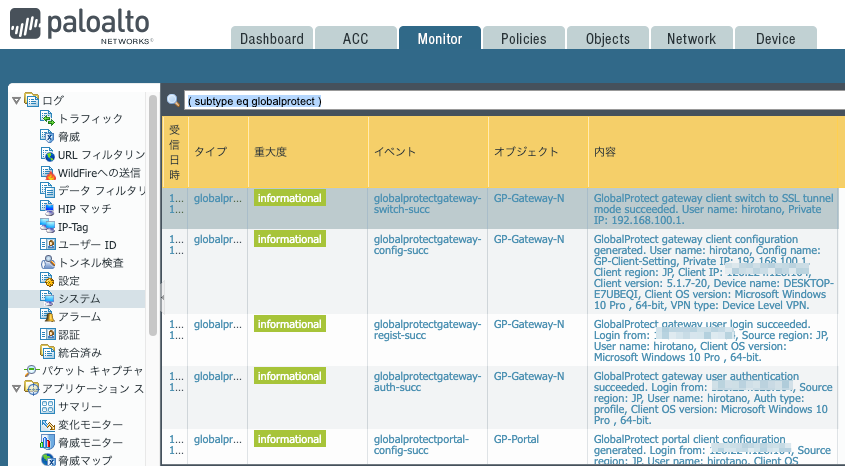Select the Threat map (脅威マップ) icon

point(47,460)
